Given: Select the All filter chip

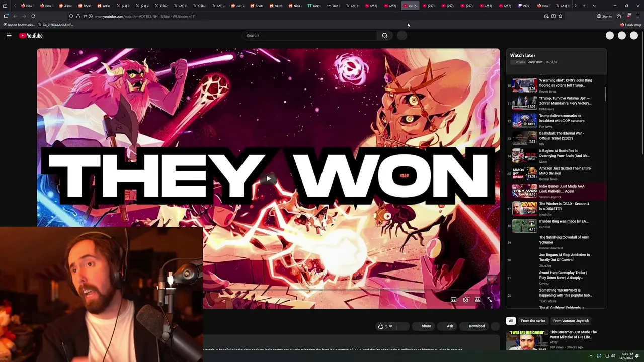Looking at the screenshot, I should point(511,321).
